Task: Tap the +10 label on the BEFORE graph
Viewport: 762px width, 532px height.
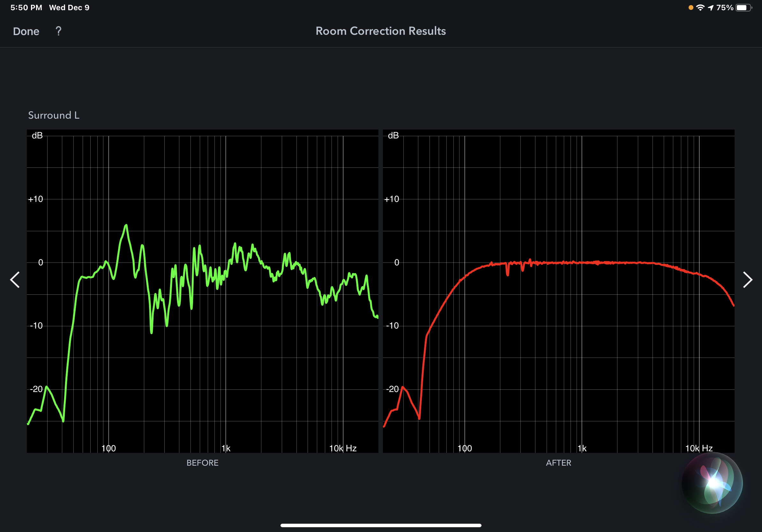Action: [35, 199]
